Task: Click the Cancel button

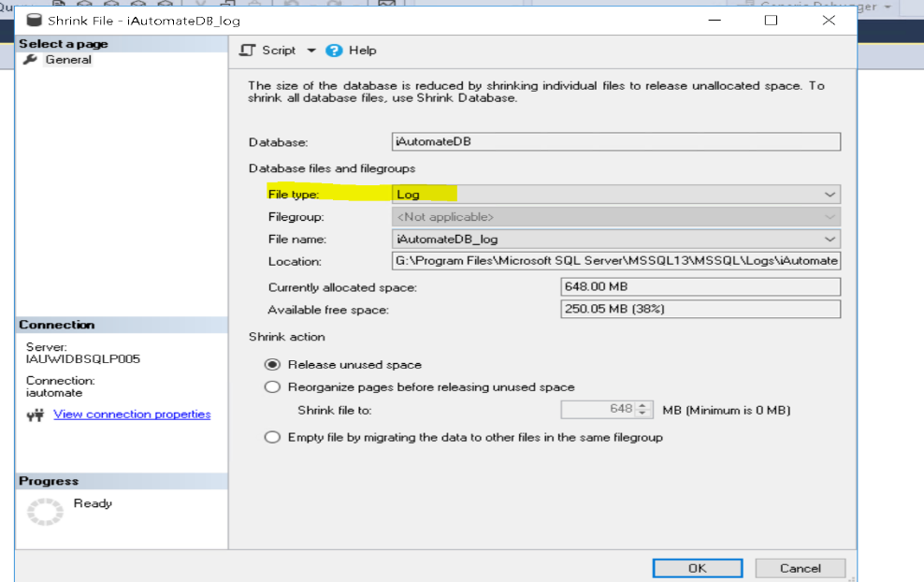Action: click(x=800, y=568)
